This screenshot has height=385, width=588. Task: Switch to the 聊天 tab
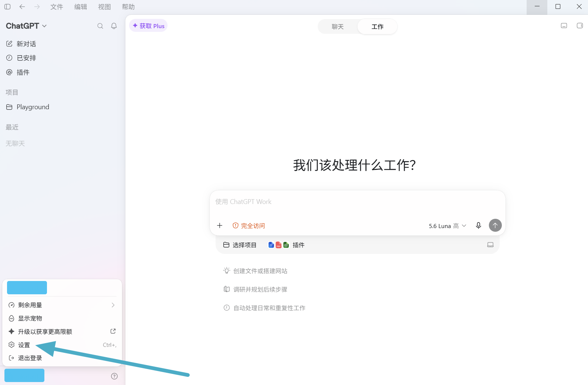pos(338,27)
